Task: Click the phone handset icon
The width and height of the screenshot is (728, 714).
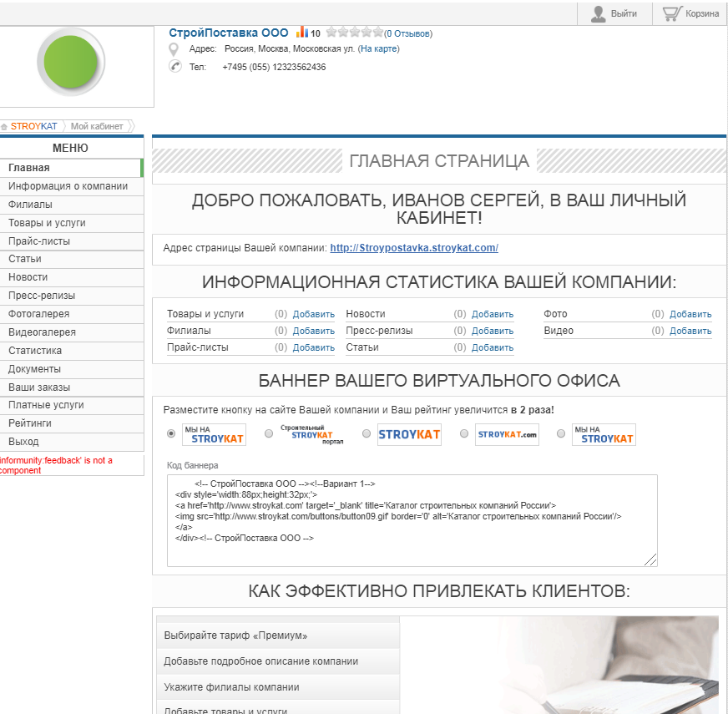Action: pyautogui.click(x=174, y=67)
